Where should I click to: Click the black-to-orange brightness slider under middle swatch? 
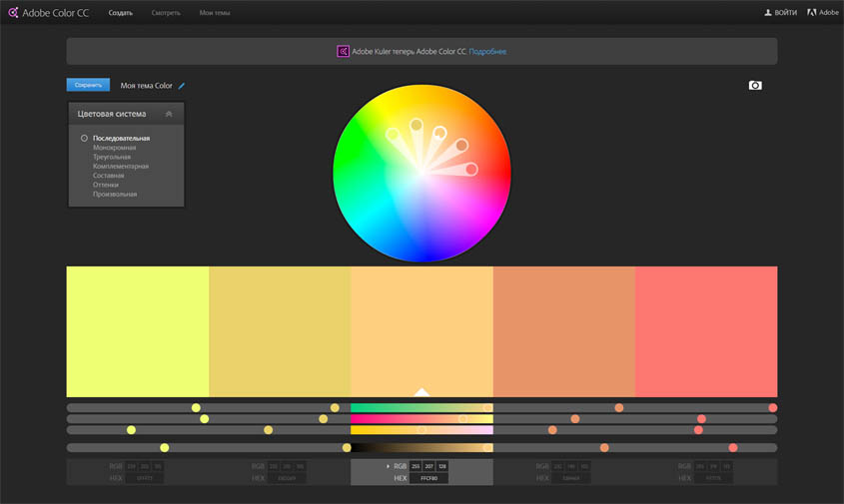(x=422, y=447)
